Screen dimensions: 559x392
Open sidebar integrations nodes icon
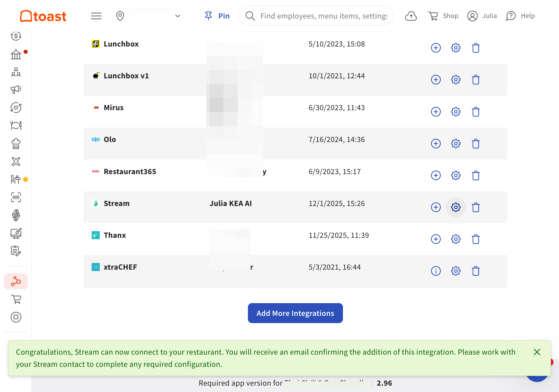click(16, 281)
